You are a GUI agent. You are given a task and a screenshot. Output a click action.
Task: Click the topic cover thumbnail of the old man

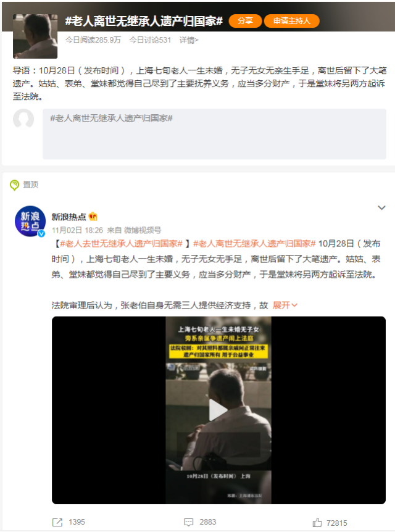click(35, 36)
